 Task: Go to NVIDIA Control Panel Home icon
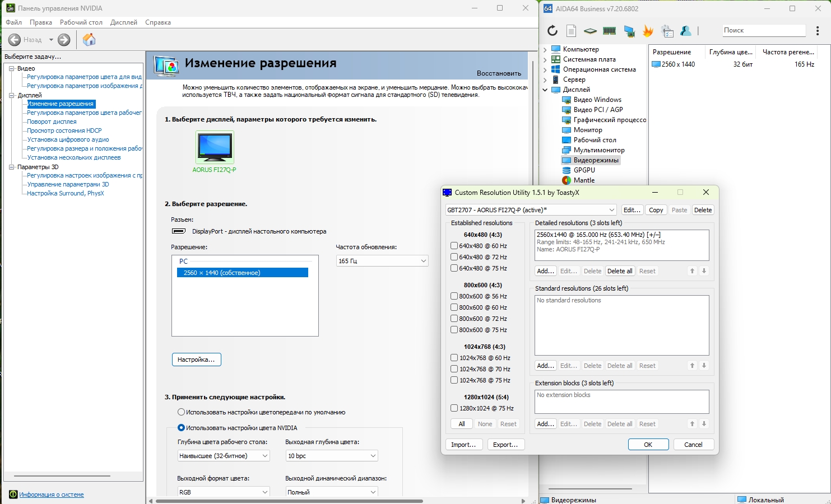89,40
